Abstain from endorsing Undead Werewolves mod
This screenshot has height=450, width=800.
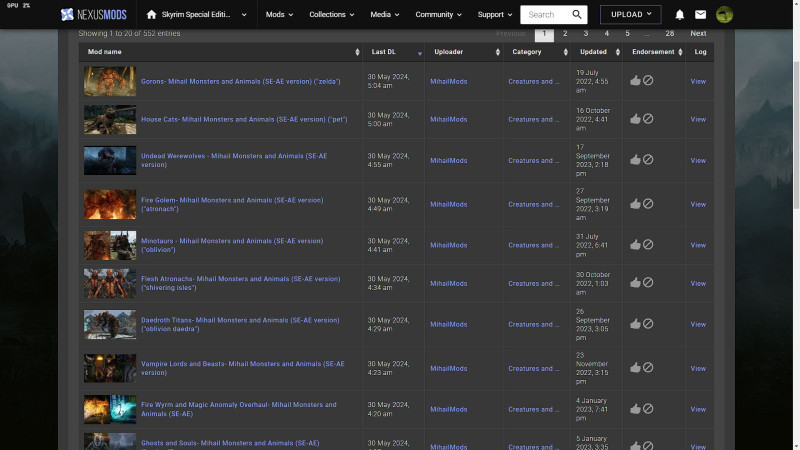click(x=648, y=160)
